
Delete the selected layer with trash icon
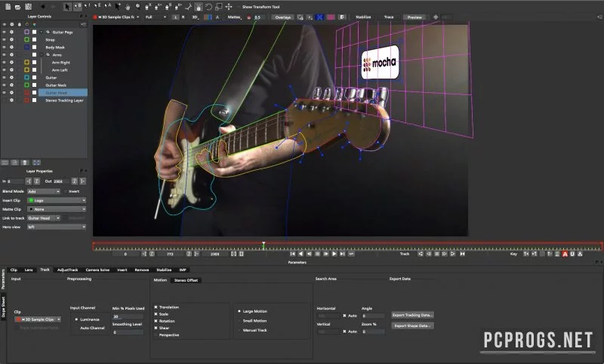coord(25,162)
